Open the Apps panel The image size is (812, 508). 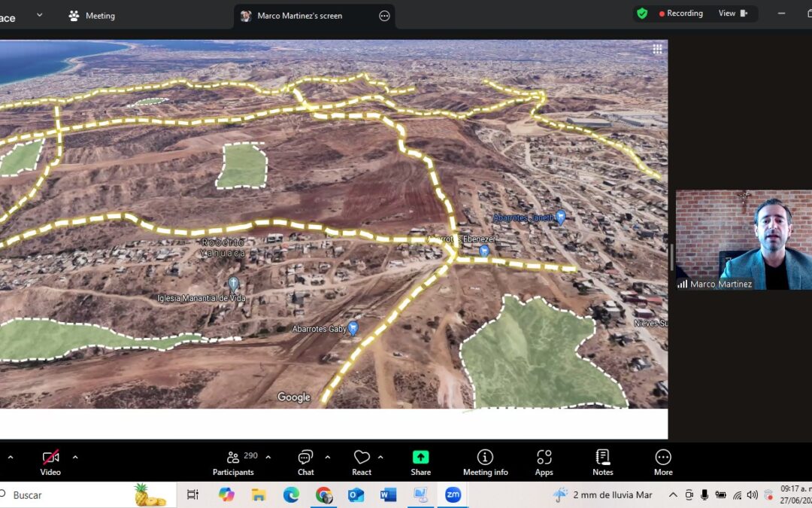(544, 462)
